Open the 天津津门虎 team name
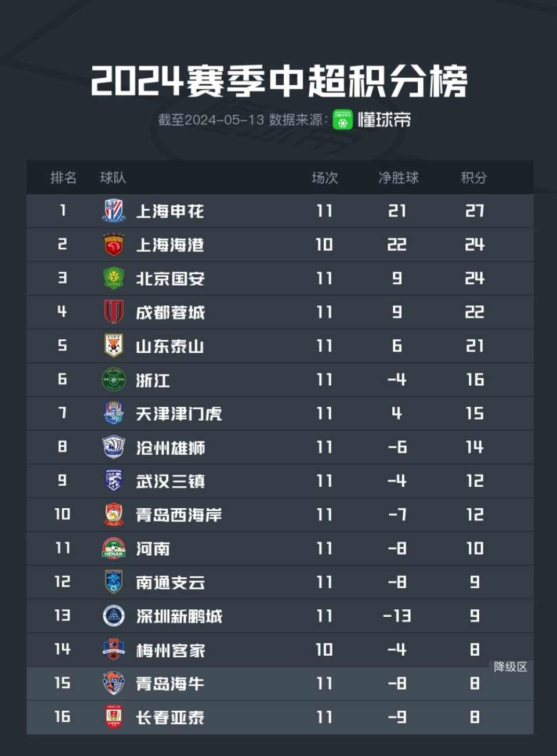Screen dimensions: 557x756 [179, 414]
